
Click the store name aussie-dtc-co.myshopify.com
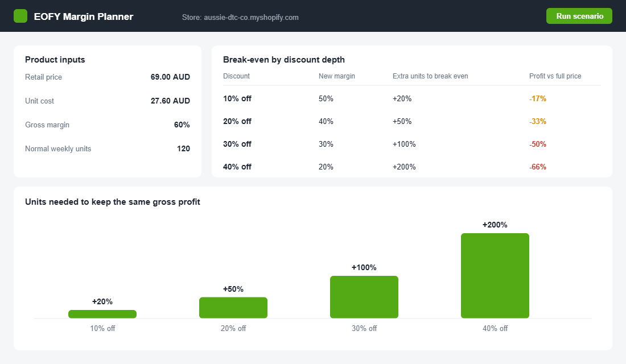pos(251,17)
